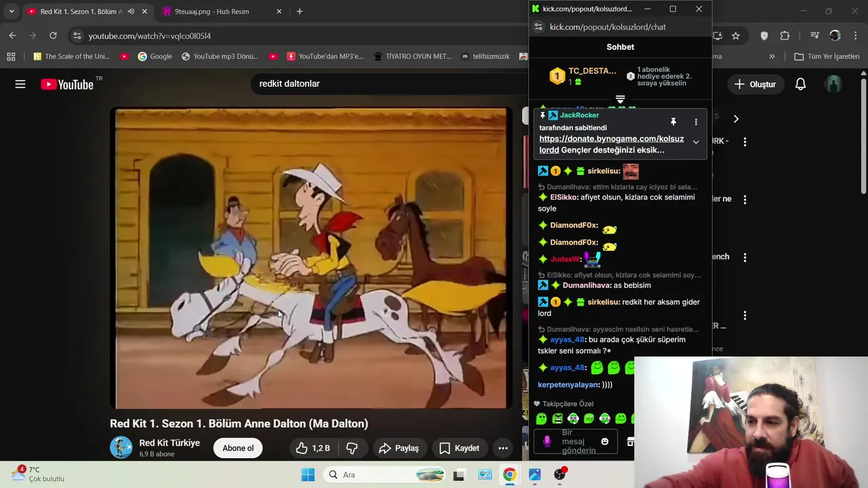Open the donate.bynogame.com pinned link

(x=612, y=144)
